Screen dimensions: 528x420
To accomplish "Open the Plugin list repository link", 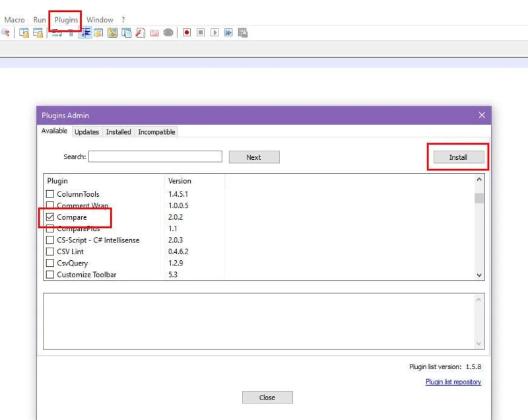I will [453, 382].
